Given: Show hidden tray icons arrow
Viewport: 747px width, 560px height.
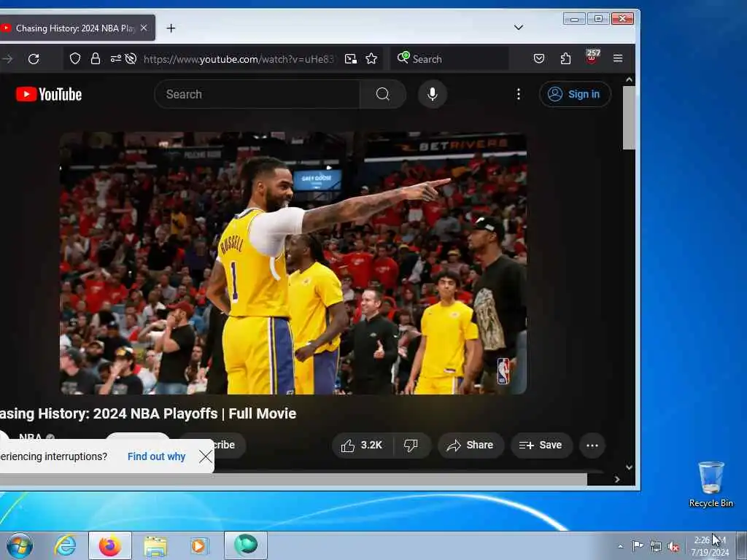Looking at the screenshot, I should pos(620,546).
